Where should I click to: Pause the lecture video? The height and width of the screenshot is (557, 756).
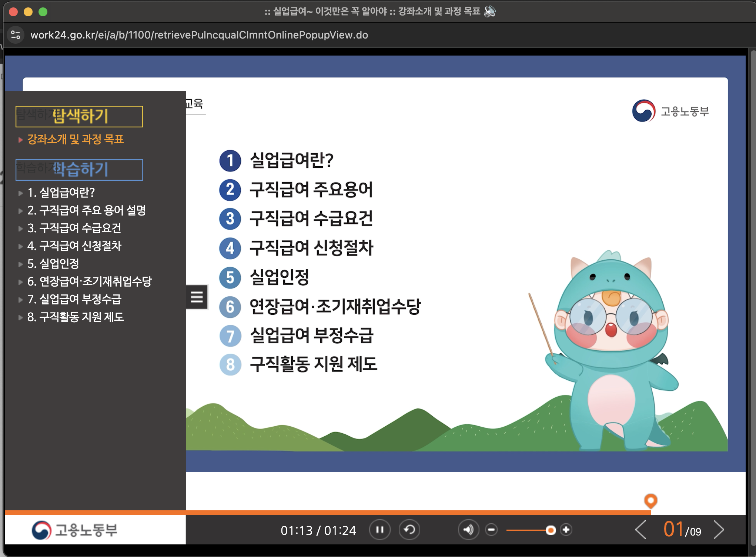click(379, 530)
